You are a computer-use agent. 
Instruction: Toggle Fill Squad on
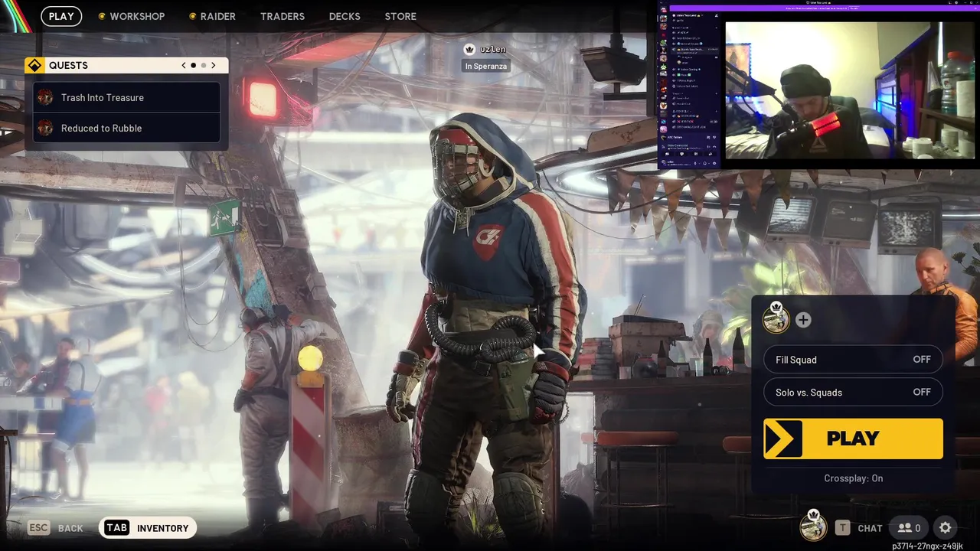pyautogui.click(x=853, y=360)
